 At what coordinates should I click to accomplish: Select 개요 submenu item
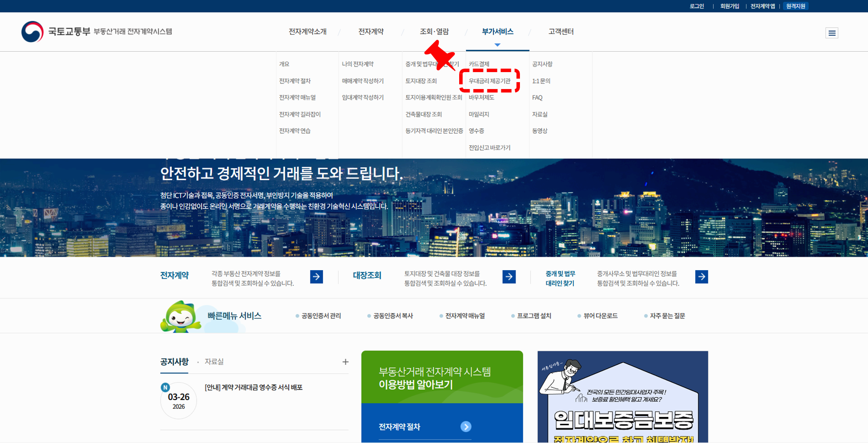[284, 64]
